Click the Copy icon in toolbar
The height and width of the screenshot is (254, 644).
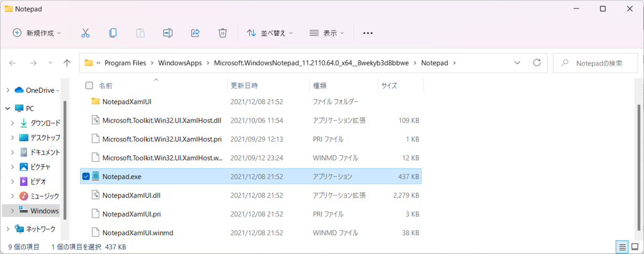[x=113, y=33]
